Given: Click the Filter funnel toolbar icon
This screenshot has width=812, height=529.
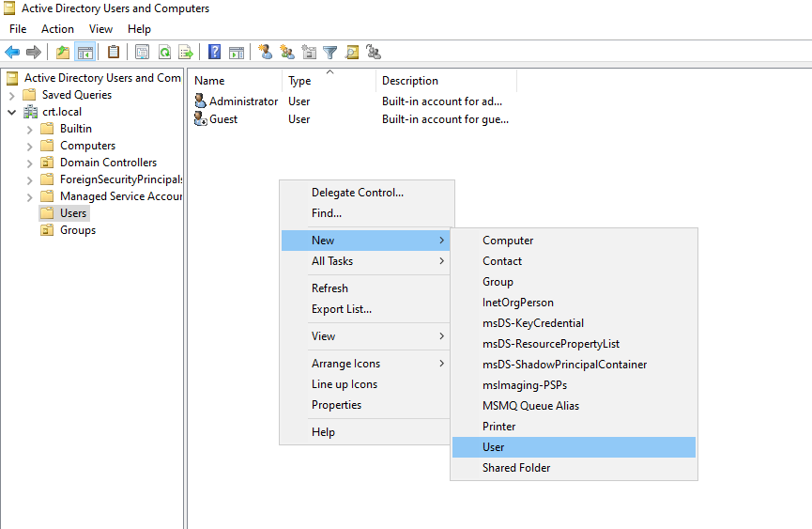Looking at the screenshot, I should tap(329, 52).
